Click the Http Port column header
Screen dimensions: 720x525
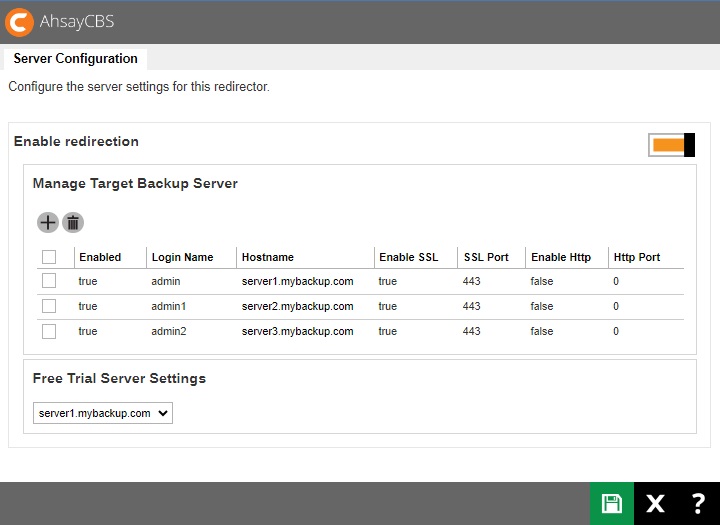637,257
